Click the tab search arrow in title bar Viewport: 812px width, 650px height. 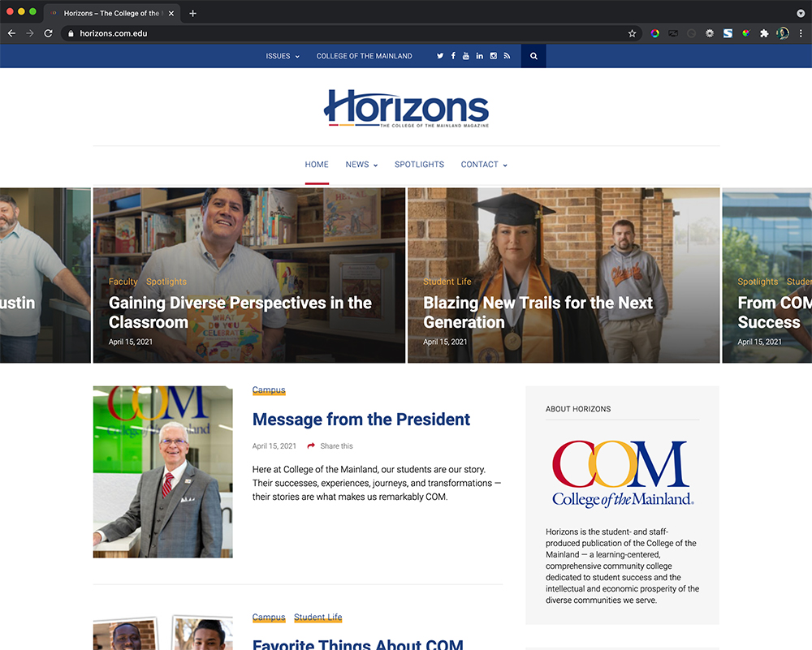[801, 14]
